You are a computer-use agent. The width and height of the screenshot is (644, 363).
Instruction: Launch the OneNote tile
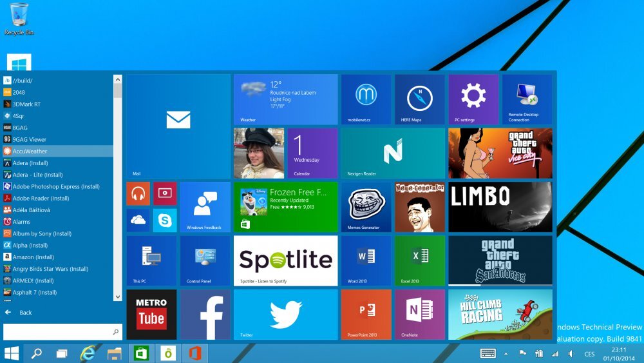(x=420, y=315)
